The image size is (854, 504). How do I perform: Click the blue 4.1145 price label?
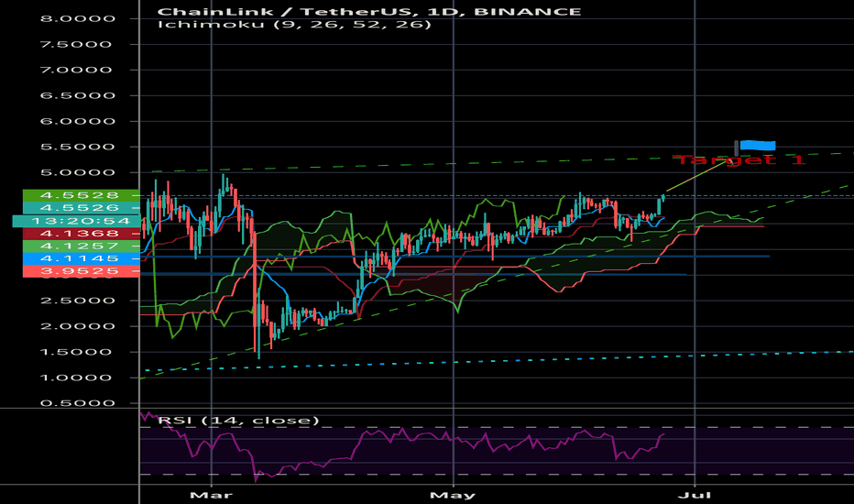(x=82, y=258)
